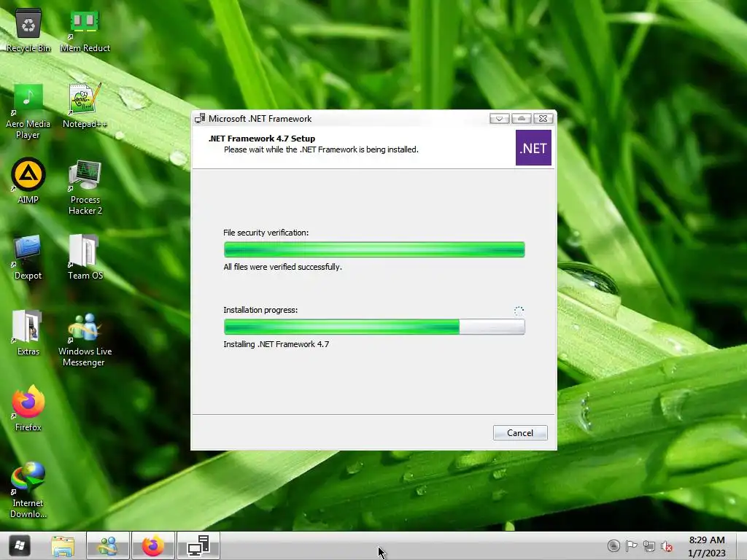
Task: Select the Team OS desktop icon
Action: tap(85, 257)
